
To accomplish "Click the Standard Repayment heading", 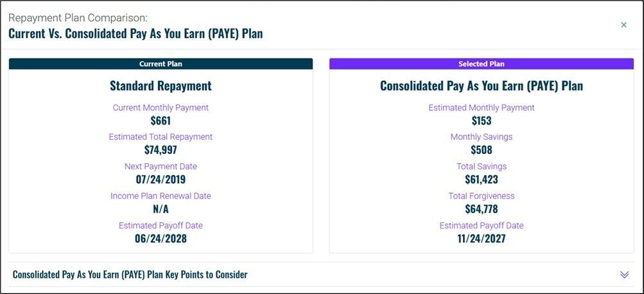I will coord(161,86).
